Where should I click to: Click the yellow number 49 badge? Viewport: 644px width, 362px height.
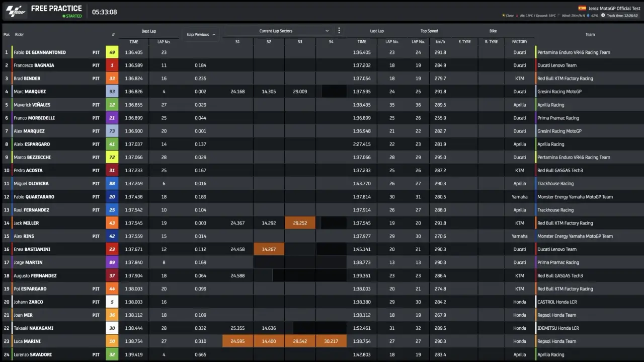pos(112,52)
